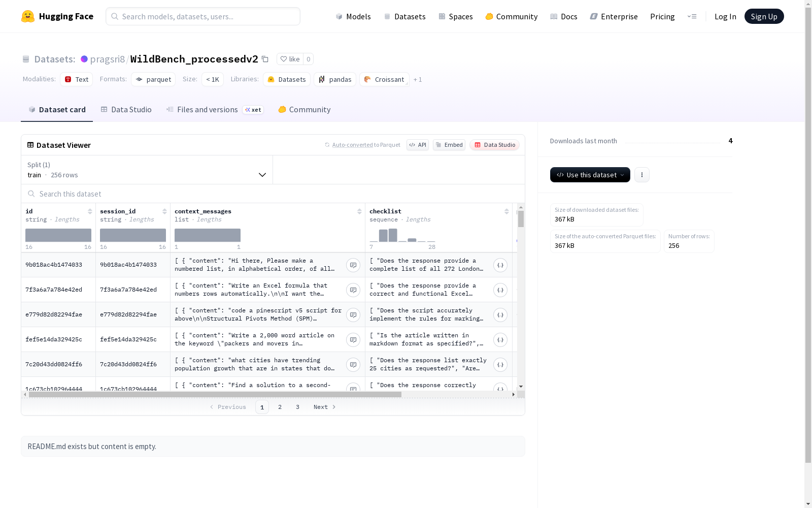Screen dimensions: 812x508
Task: Expand JSON of e779d82d82294fae checklist cell
Action: coord(500,315)
